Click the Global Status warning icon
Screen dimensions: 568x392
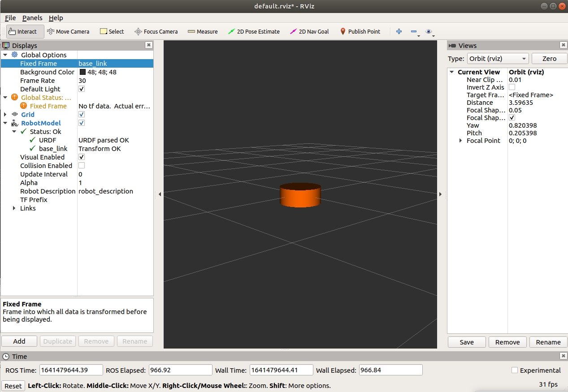coord(14,97)
